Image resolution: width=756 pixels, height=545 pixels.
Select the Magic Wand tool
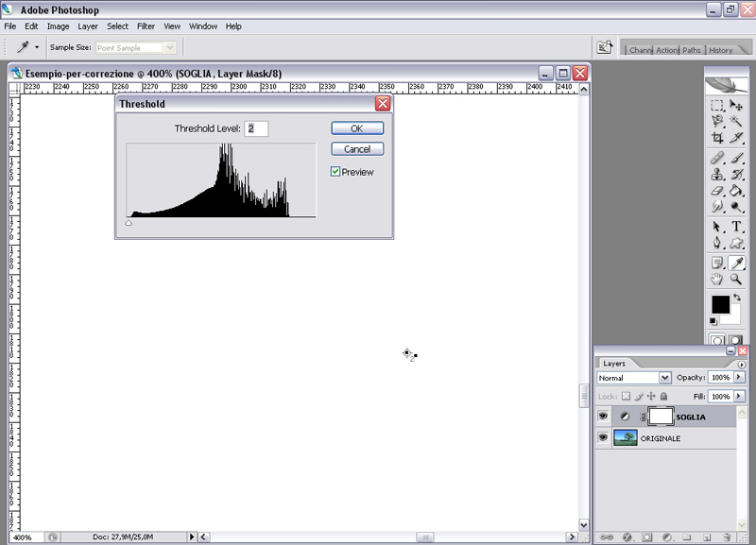point(736,122)
